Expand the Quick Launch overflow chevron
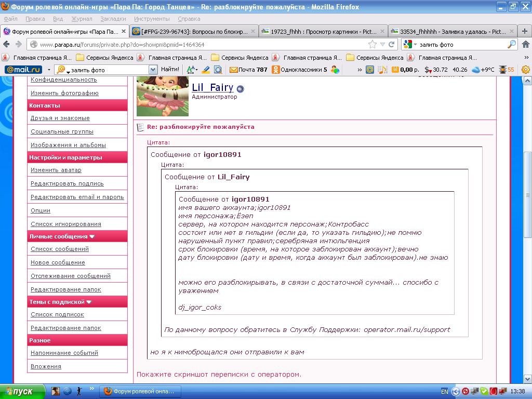This screenshot has width=532, height=399. (x=91, y=388)
